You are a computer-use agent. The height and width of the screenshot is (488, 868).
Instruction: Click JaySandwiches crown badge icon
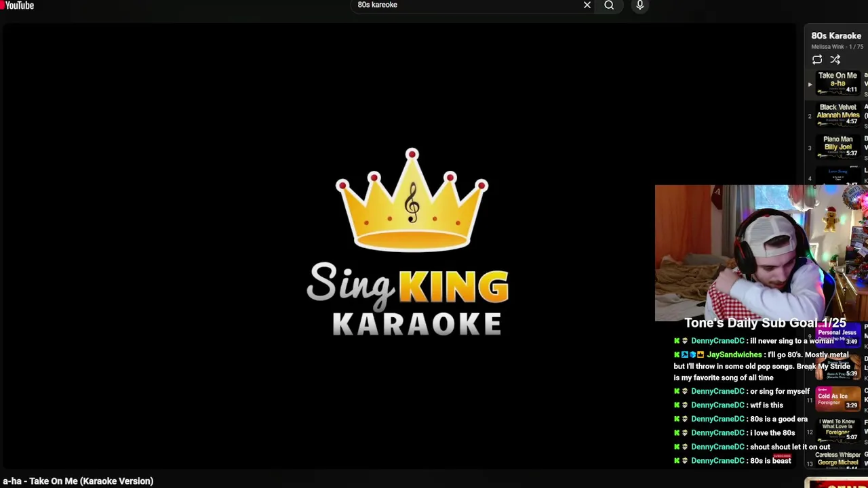coord(701,354)
